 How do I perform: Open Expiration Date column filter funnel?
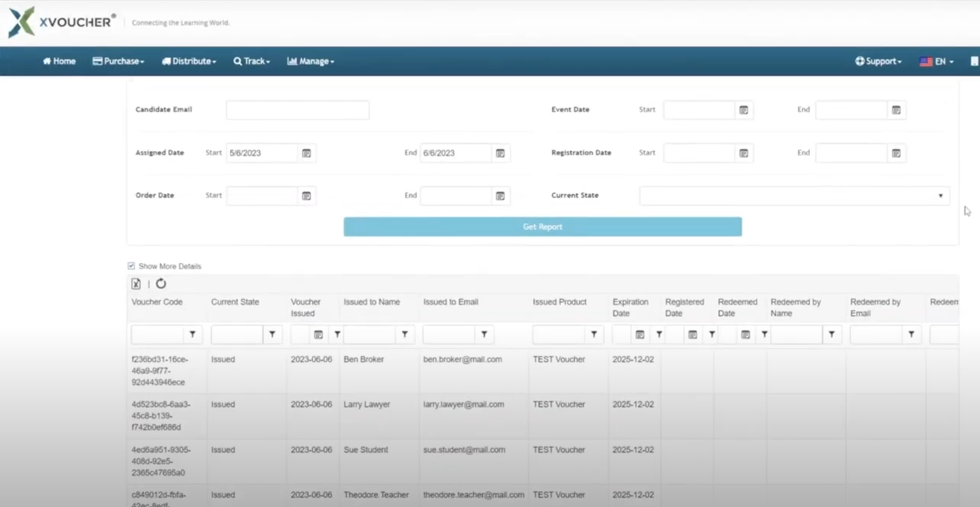(659, 334)
